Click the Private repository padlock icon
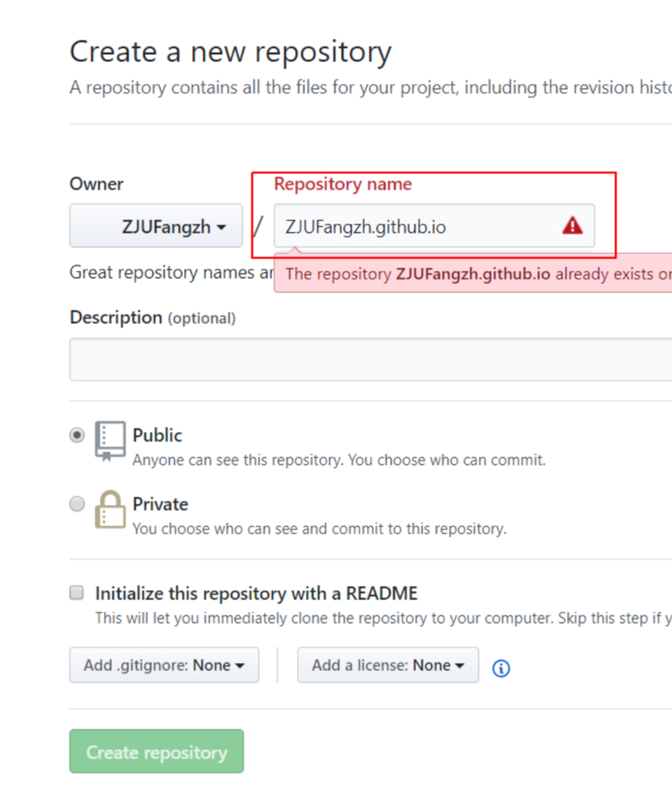672x791 pixels. (110, 509)
